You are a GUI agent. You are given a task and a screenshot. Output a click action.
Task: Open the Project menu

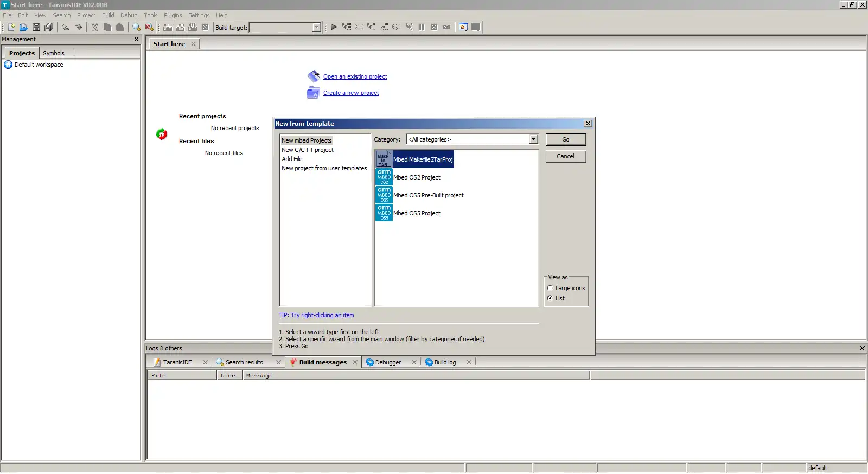86,15
